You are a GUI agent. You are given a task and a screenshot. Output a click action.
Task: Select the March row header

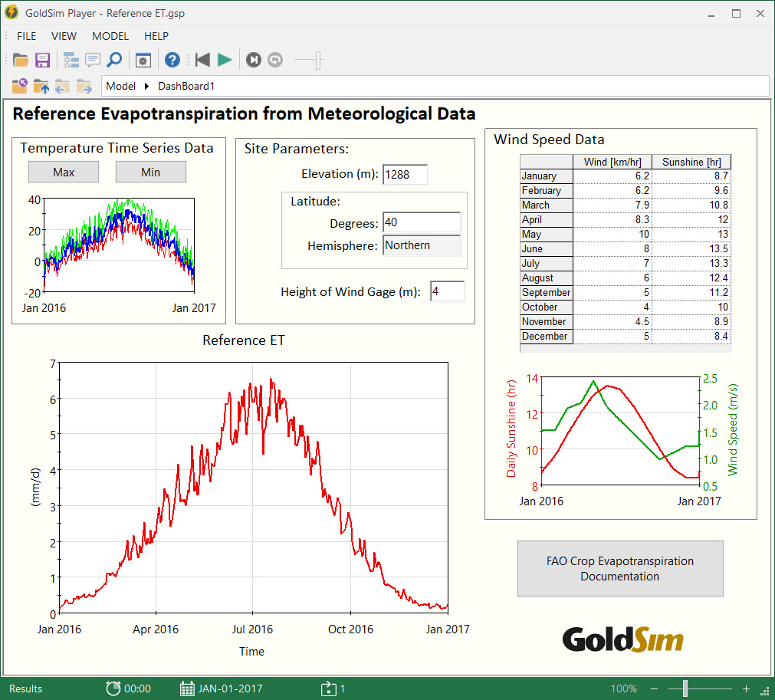coord(546,205)
